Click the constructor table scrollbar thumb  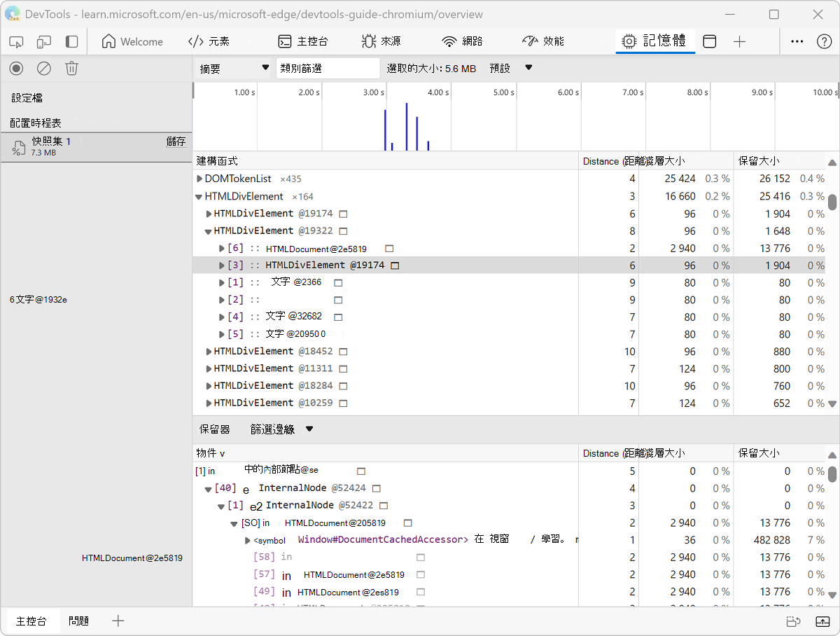pyautogui.click(x=832, y=202)
